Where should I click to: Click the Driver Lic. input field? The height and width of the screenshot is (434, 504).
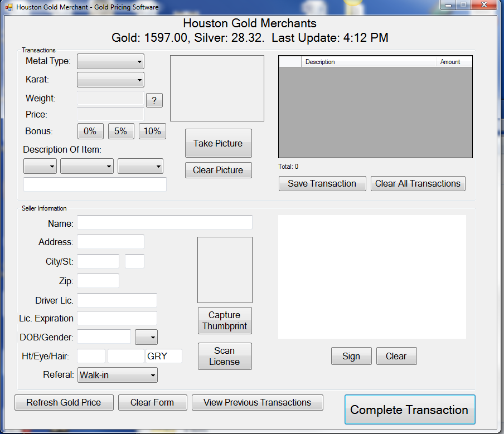117,300
